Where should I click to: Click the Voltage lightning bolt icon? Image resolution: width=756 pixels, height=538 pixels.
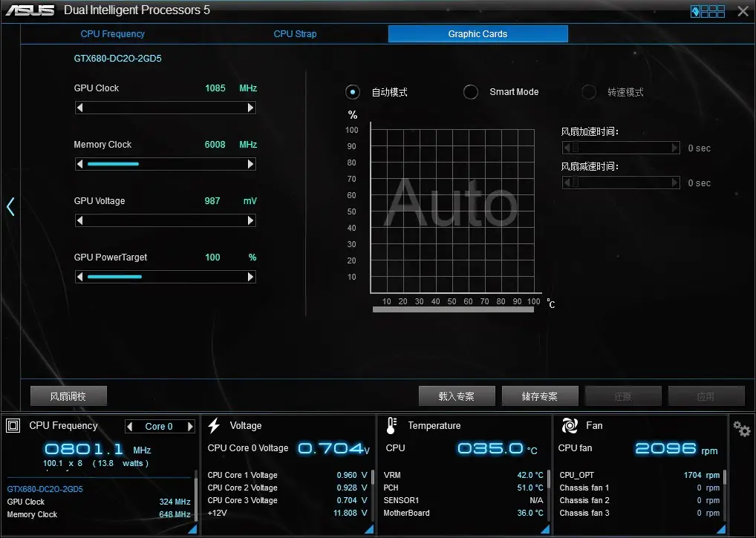pyautogui.click(x=214, y=426)
